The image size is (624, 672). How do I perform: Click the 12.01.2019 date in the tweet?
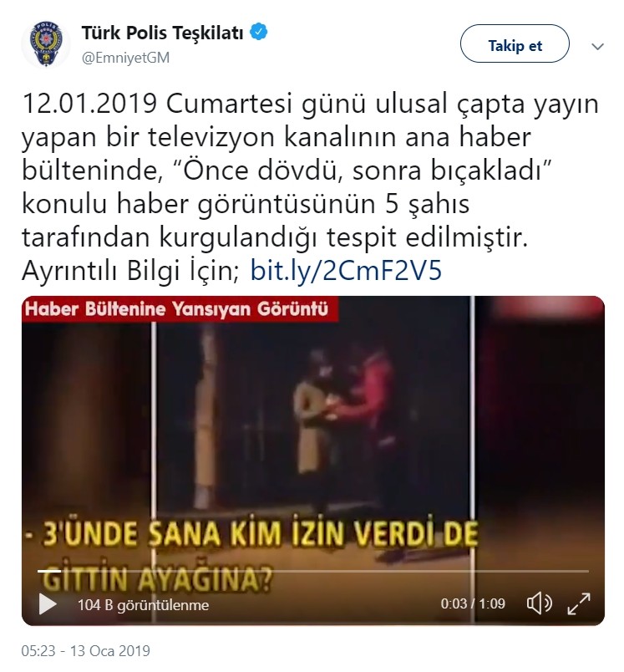click(x=89, y=104)
